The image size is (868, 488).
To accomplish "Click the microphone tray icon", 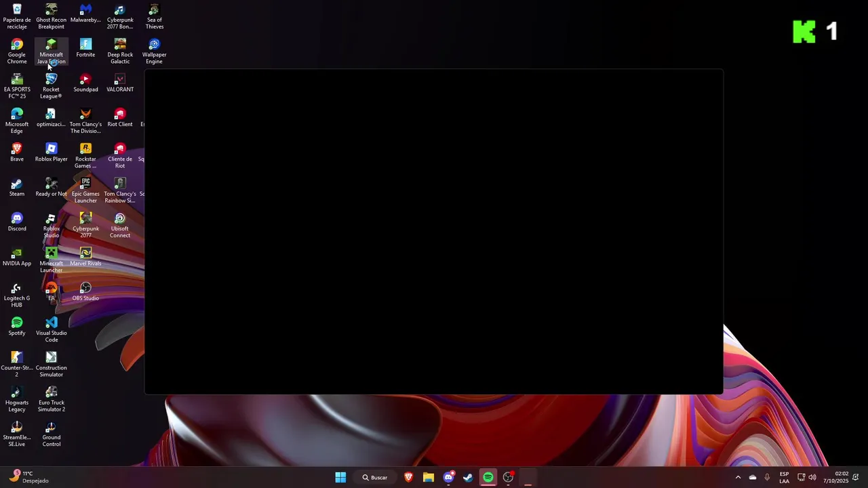I will 767,477.
